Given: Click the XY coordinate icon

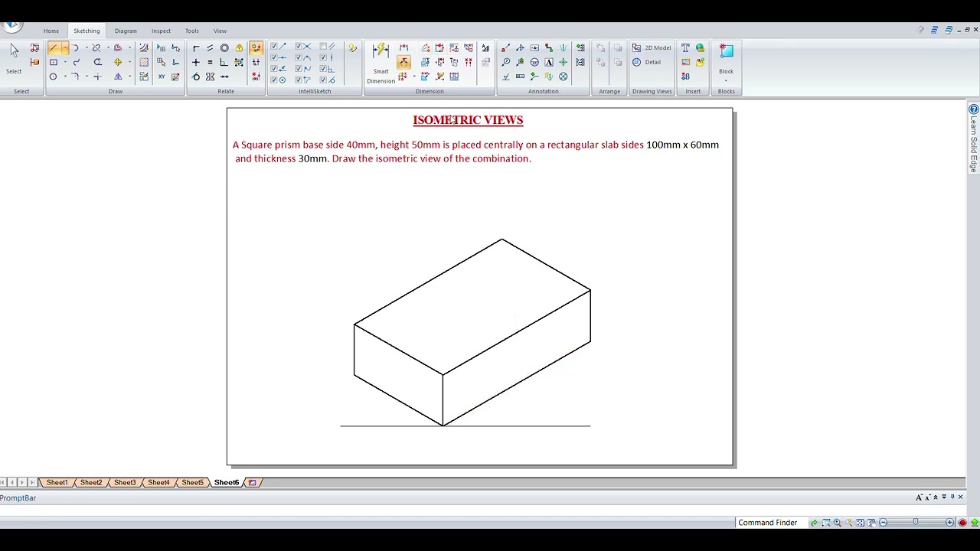Looking at the screenshot, I should click(162, 77).
